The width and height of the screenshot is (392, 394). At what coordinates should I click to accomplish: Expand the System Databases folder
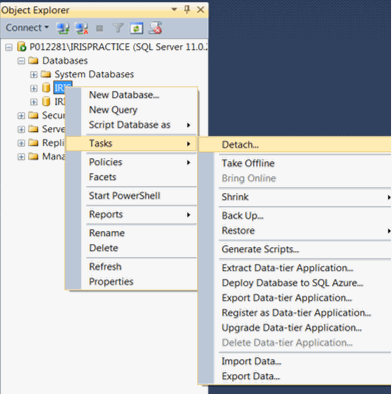pyautogui.click(x=33, y=75)
